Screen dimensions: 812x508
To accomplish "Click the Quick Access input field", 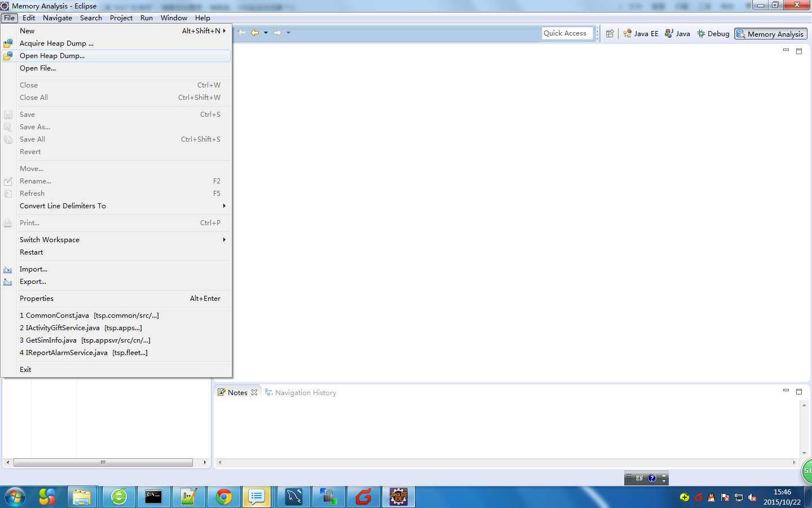I will click(567, 33).
